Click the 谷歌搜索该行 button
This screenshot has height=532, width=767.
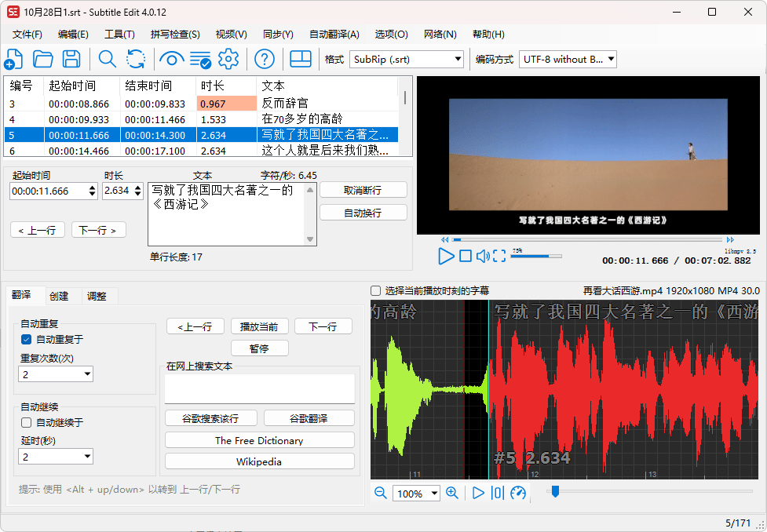pos(210,418)
